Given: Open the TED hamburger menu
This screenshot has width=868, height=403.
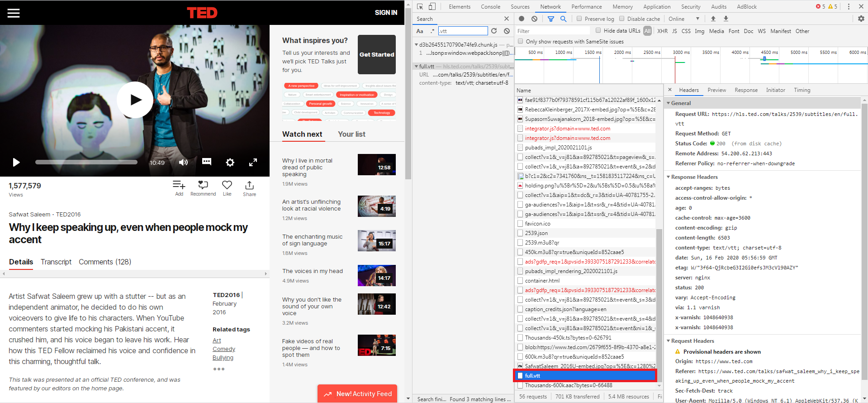Looking at the screenshot, I should [14, 13].
